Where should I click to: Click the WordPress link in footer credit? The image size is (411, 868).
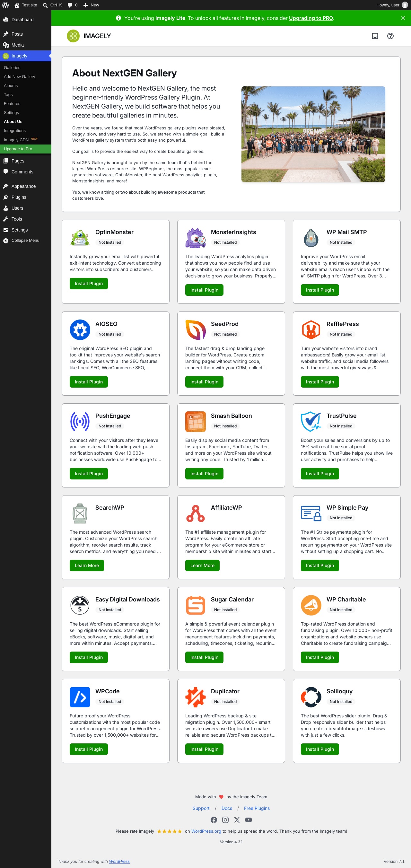tap(119, 861)
